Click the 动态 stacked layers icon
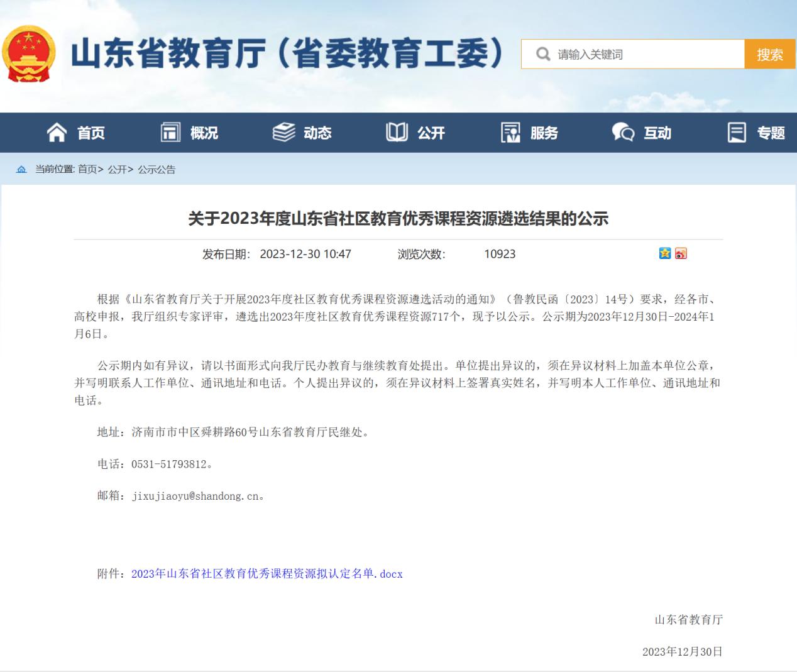This screenshot has height=672, width=797. coord(283,132)
